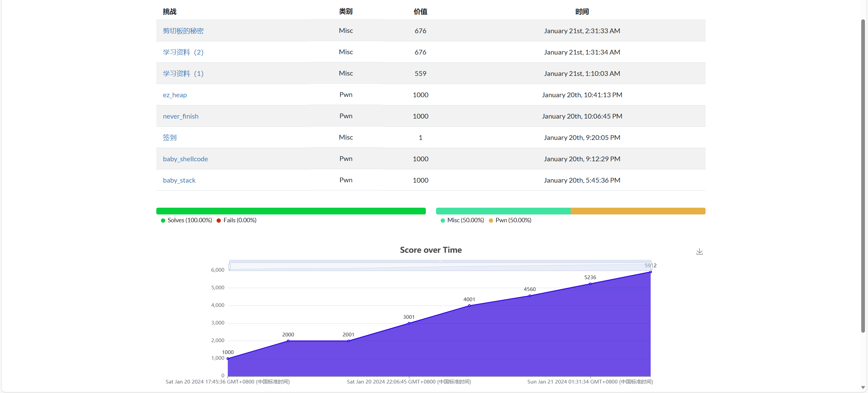Click the 4001 data point on chart
Image resolution: width=868 pixels, height=393 pixels.
click(469, 306)
